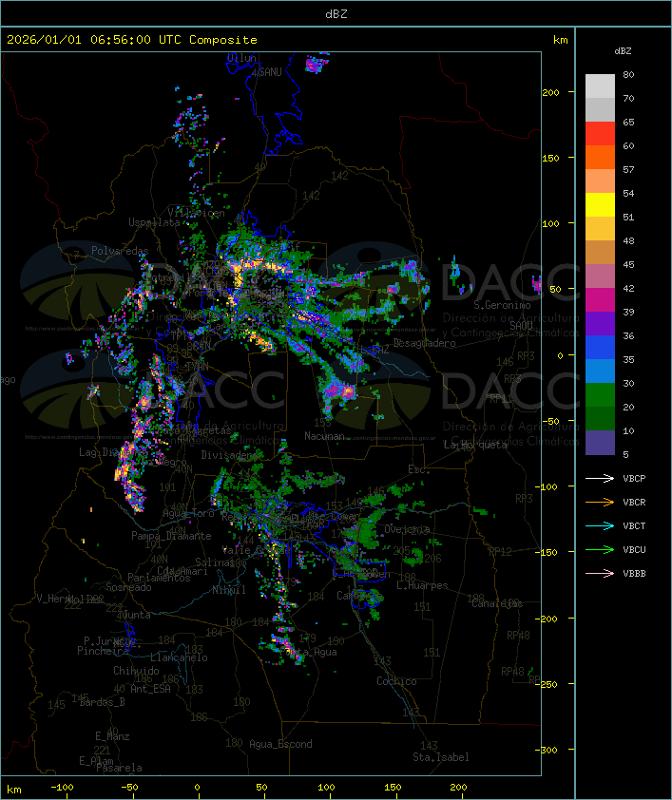Click the Punta_Agua place label
Viewport: 672px width, 800px height.
click(309, 652)
